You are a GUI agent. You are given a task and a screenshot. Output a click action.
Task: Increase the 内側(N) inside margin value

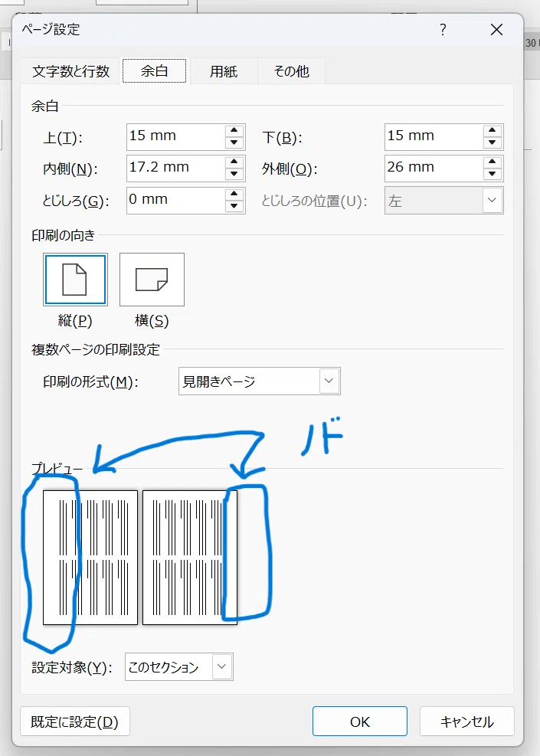[234, 162]
